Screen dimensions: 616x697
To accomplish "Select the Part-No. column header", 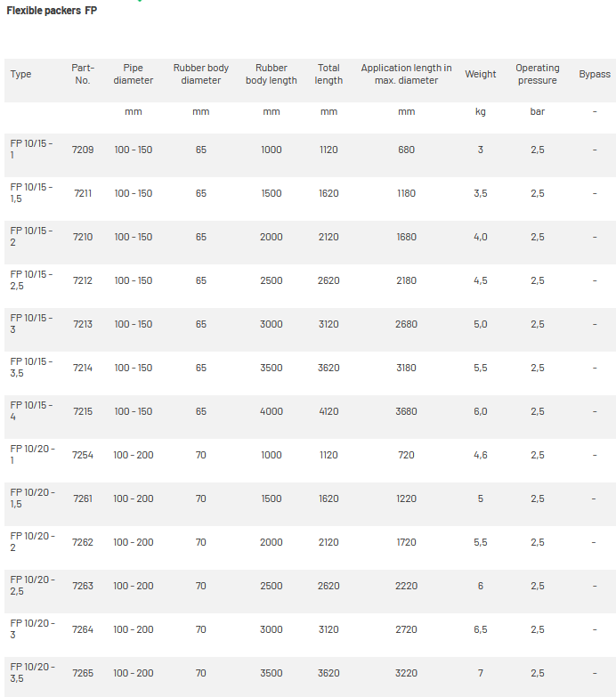I will 83,74.
